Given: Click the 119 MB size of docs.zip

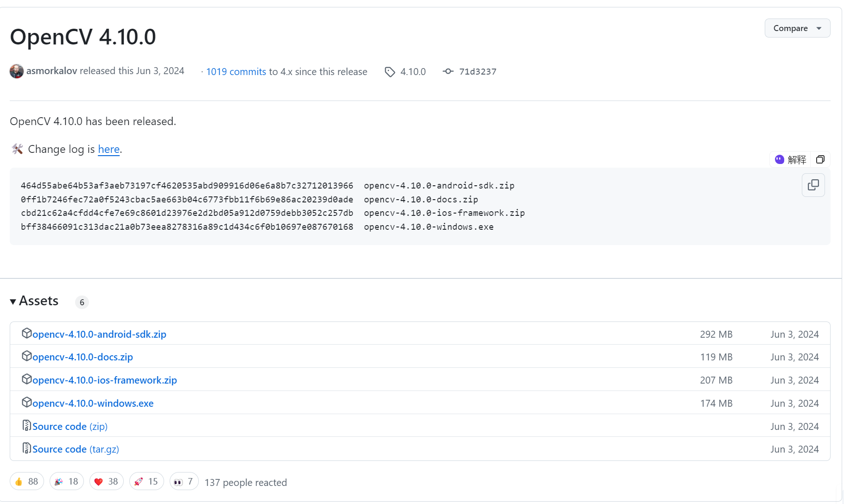Looking at the screenshot, I should [x=716, y=357].
